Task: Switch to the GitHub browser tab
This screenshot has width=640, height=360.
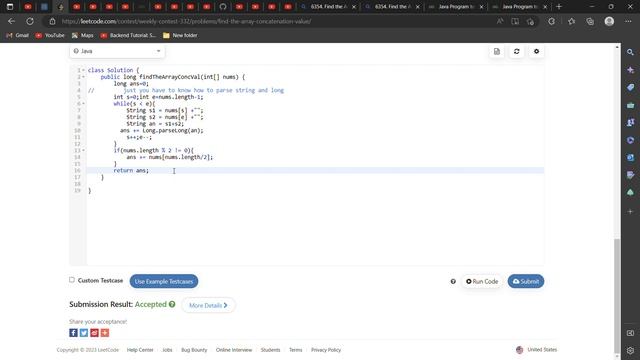Action: pyautogui.click(x=223, y=7)
